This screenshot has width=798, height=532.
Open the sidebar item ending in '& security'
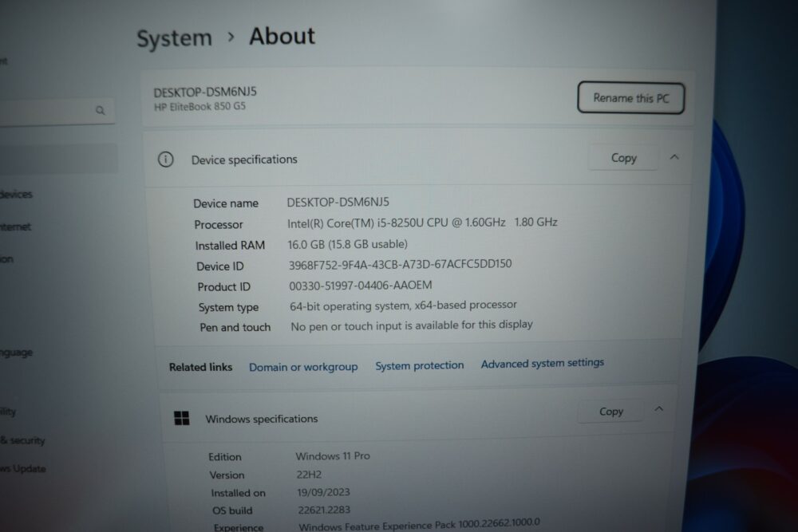22,440
